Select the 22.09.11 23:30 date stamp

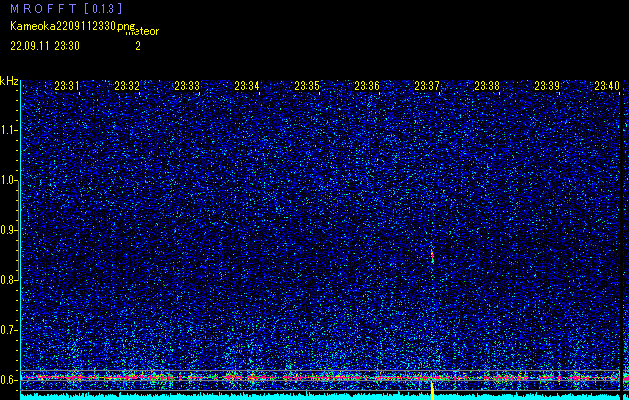coord(45,46)
